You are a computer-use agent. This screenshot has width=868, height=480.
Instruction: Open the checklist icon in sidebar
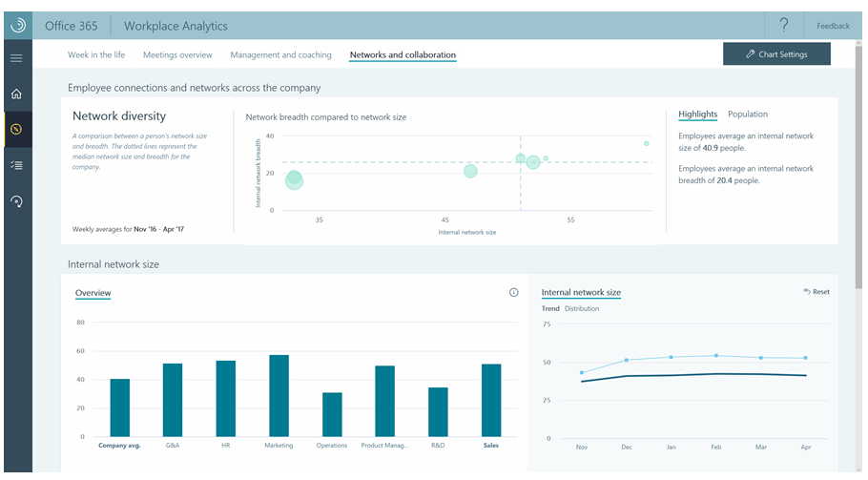click(16, 165)
